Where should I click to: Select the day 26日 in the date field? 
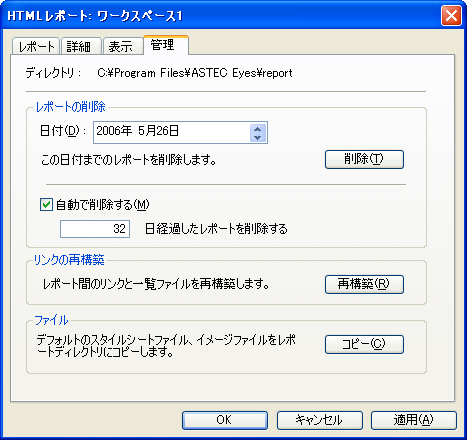tap(168, 131)
